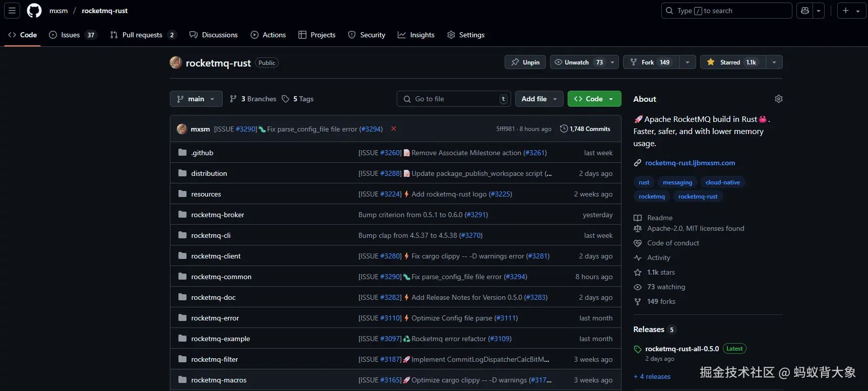Expand the main branch selector dropdown

tap(196, 99)
